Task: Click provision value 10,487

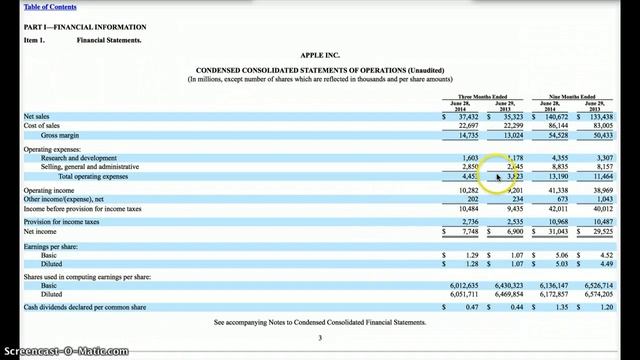Action: (603, 222)
